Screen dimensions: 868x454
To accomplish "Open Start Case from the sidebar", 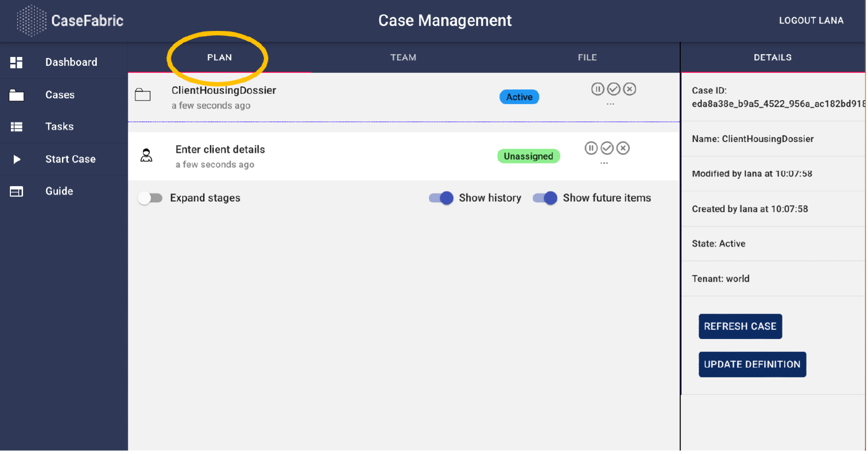I will click(70, 159).
